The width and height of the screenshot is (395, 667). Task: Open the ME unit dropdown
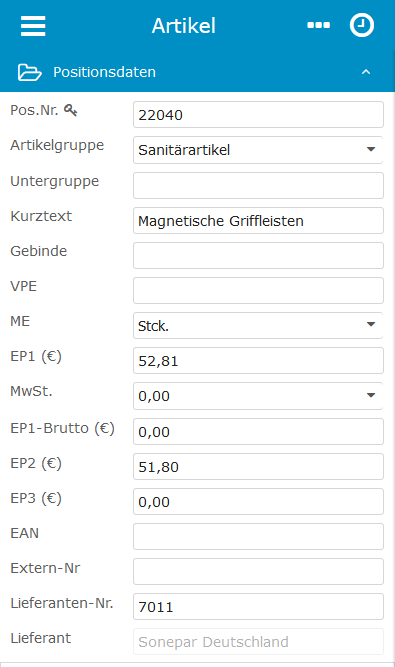258,325
